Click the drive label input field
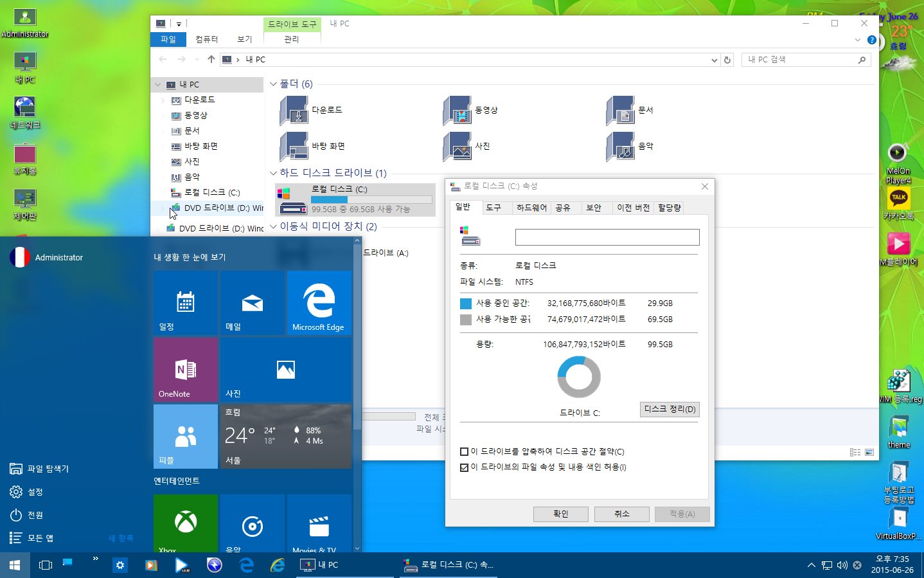This screenshot has width=924, height=578. (607, 237)
